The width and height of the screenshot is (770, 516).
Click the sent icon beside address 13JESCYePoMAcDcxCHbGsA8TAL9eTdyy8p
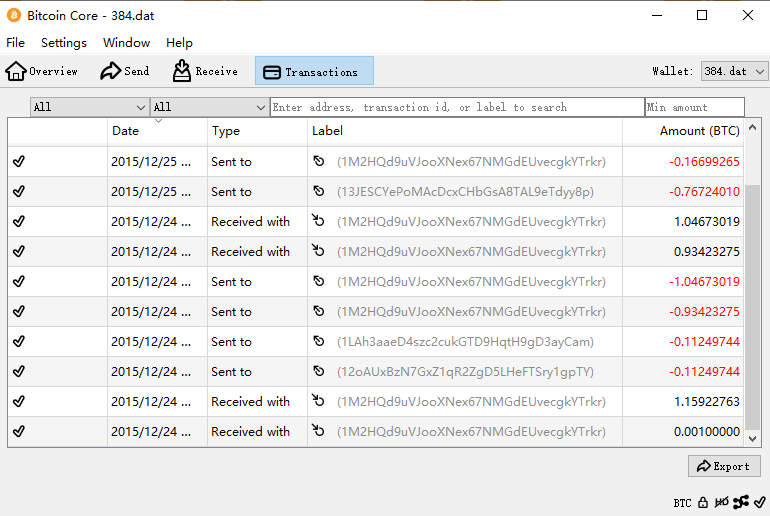click(x=319, y=191)
